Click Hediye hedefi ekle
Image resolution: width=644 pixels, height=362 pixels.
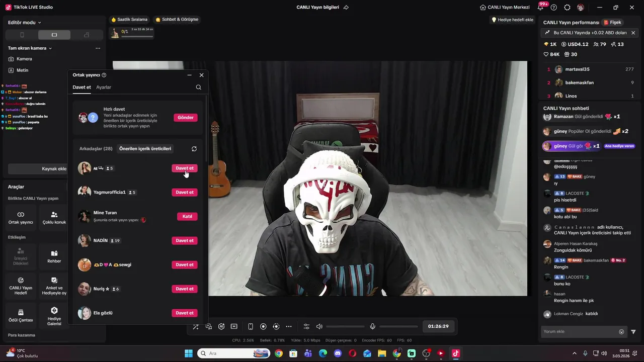pyautogui.click(x=512, y=20)
